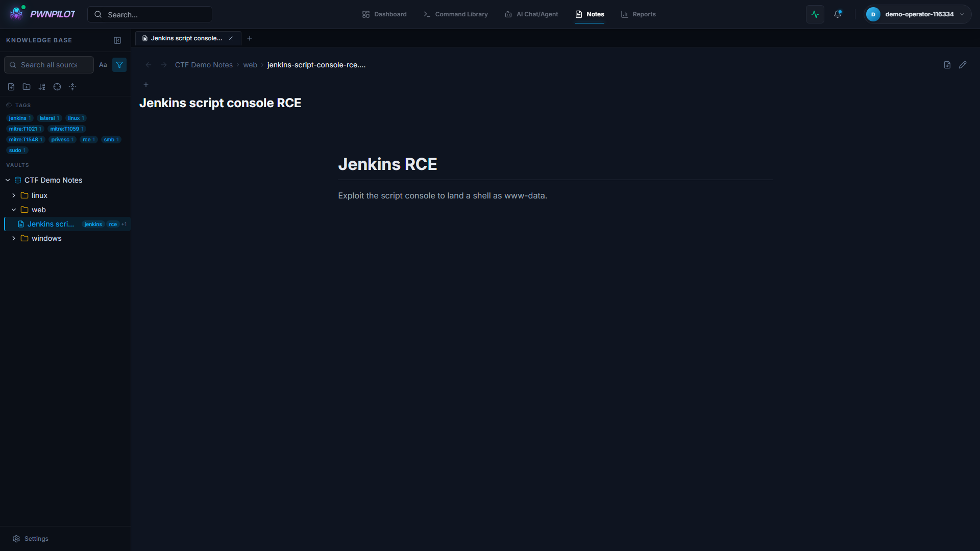Toggle the search filter funnel icon
Screen dimensions: 980x551
pyautogui.click(x=119, y=65)
